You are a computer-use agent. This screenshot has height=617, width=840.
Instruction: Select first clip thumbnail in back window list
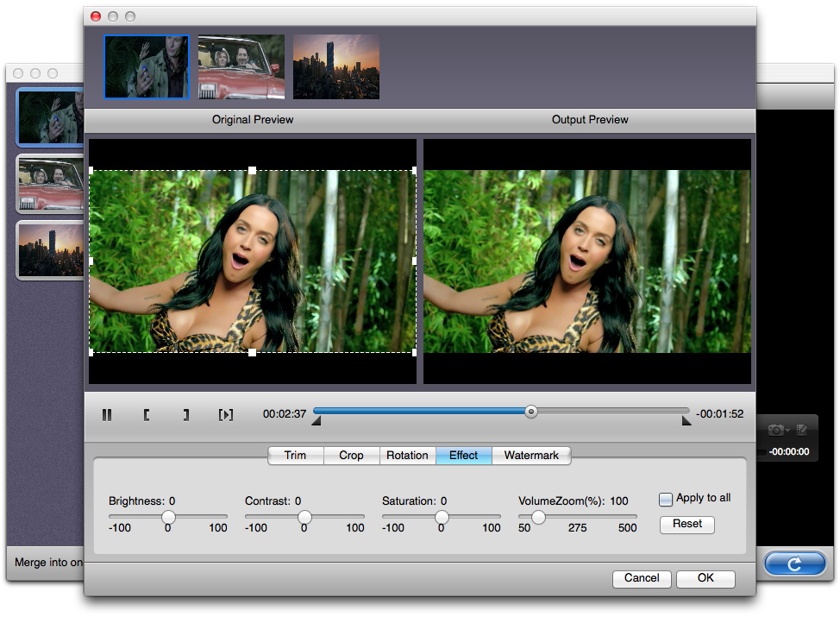click(50, 117)
